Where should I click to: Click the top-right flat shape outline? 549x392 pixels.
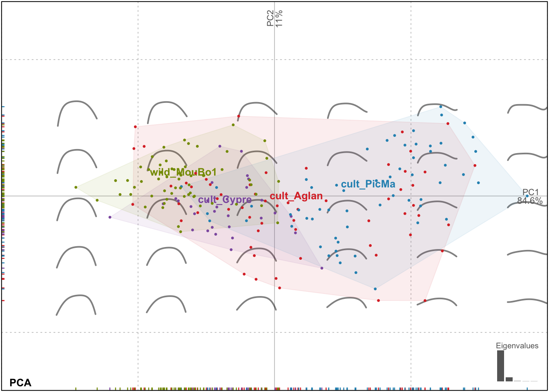coord(527,108)
